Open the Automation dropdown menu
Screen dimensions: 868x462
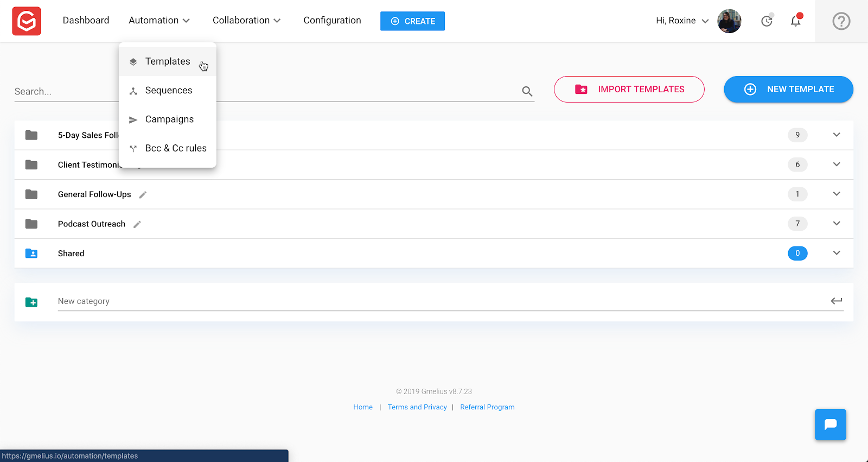tap(159, 20)
